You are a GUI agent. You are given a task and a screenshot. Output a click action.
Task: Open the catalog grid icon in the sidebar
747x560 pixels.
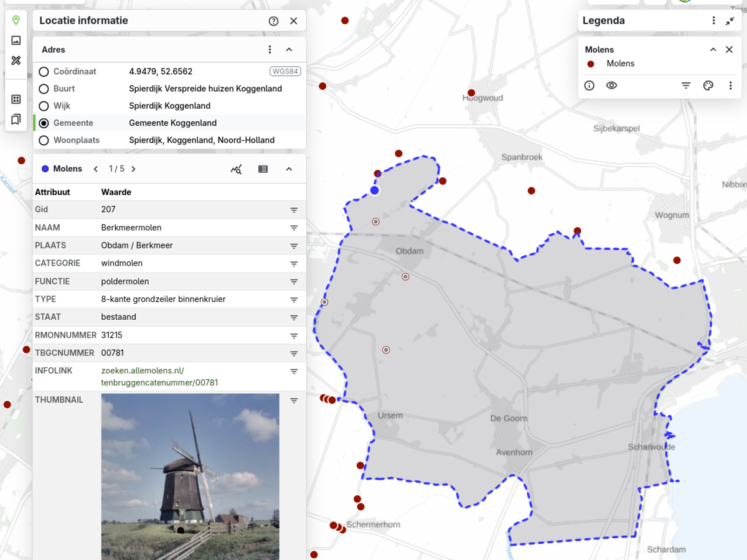coord(16,99)
